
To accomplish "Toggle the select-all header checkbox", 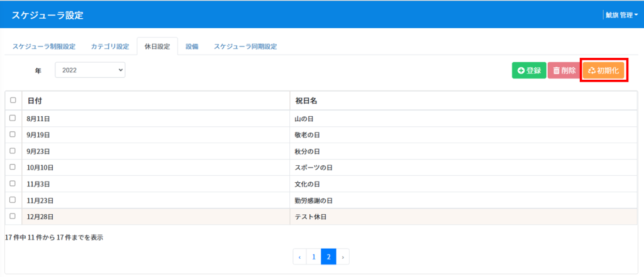I will [x=13, y=100].
